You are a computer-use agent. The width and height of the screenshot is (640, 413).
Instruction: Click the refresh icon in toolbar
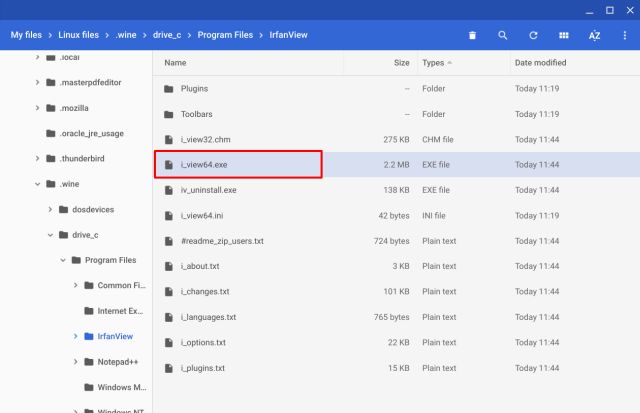pyautogui.click(x=533, y=35)
